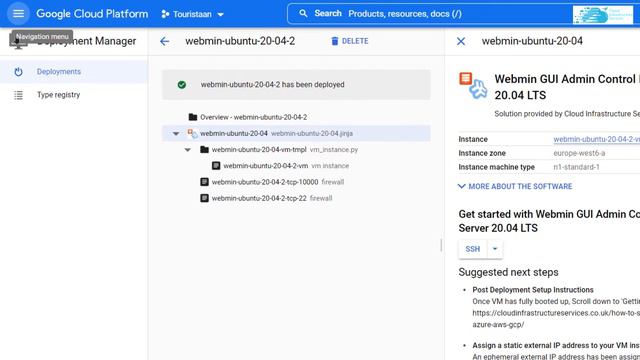
Task: Click the green deployed status checkmark icon
Action: point(182,84)
